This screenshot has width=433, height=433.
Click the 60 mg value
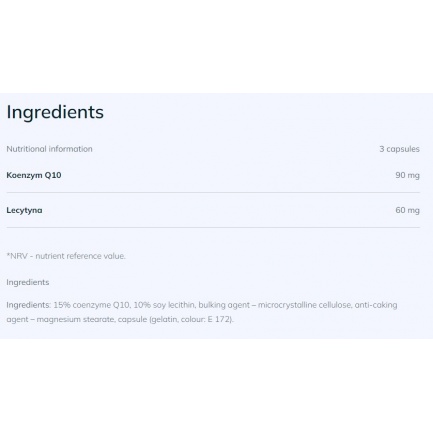click(407, 210)
